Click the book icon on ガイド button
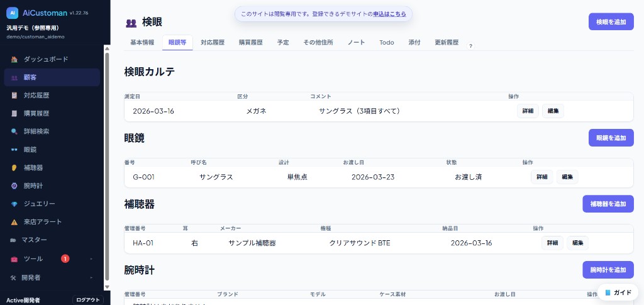This screenshot has width=644, height=305. [x=608, y=292]
